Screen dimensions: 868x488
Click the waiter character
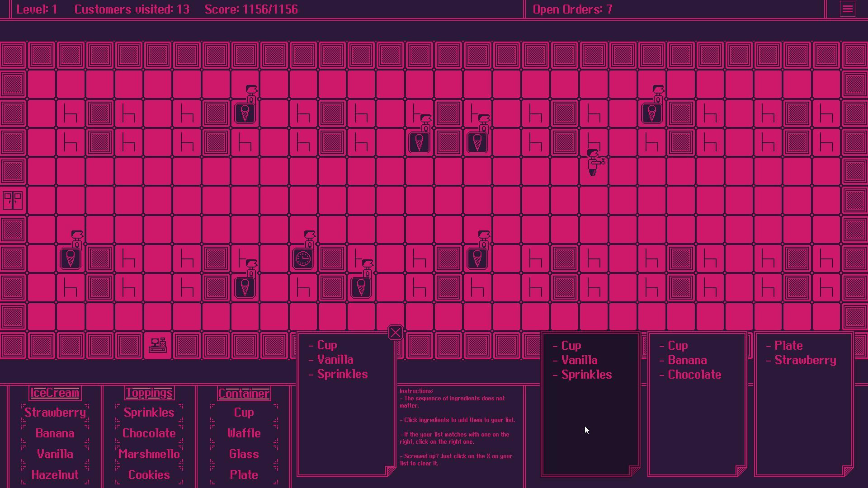595,162
